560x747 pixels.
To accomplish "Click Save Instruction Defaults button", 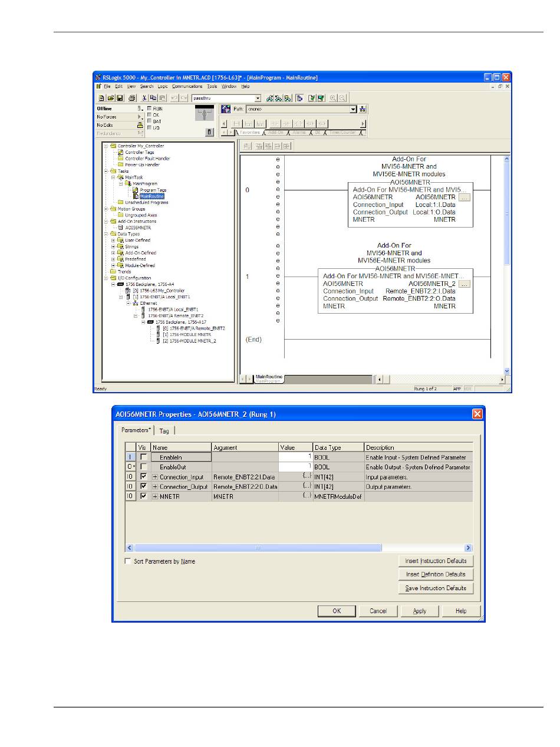I will click(x=436, y=588).
